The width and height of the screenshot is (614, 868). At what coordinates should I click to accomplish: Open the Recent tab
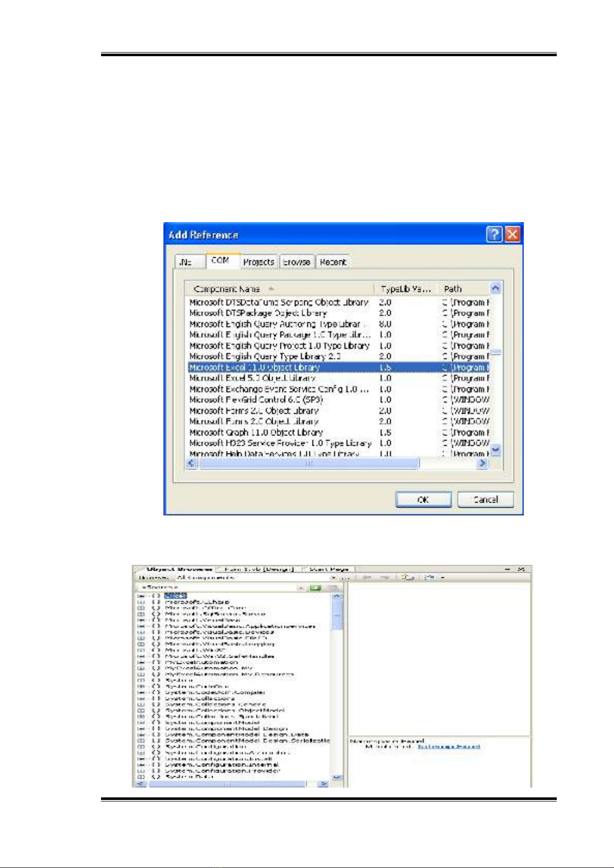point(333,262)
